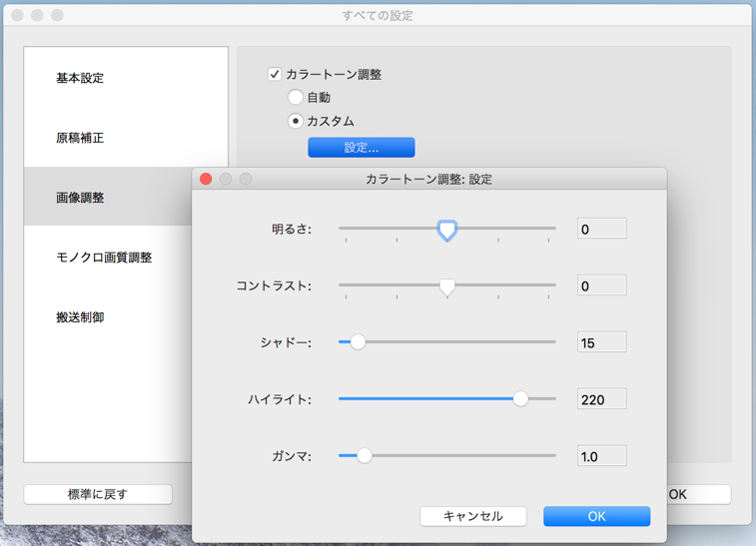756x546 pixels.
Task: Click the シャドー: label
Action: pos(286,343)
